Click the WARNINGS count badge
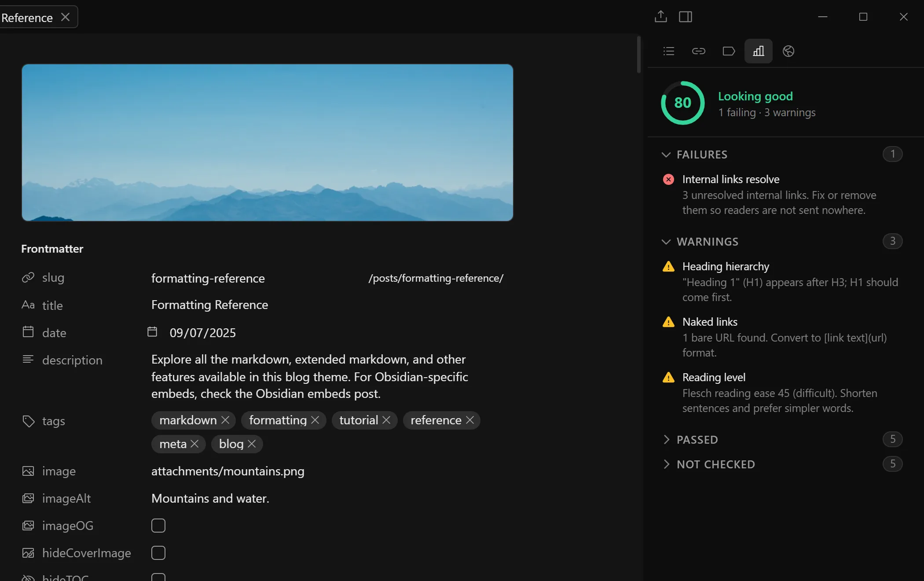 coord(892,241)
